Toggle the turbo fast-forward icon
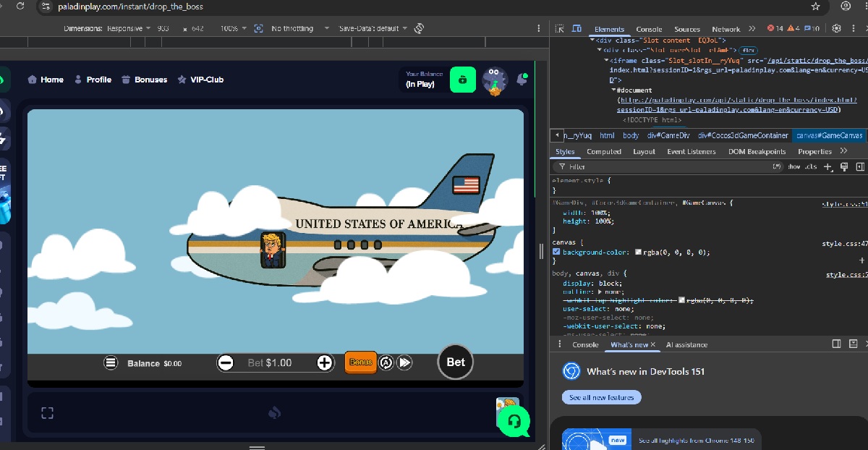The width and height of the screenshot is (868, 450). tap(405, 362)
